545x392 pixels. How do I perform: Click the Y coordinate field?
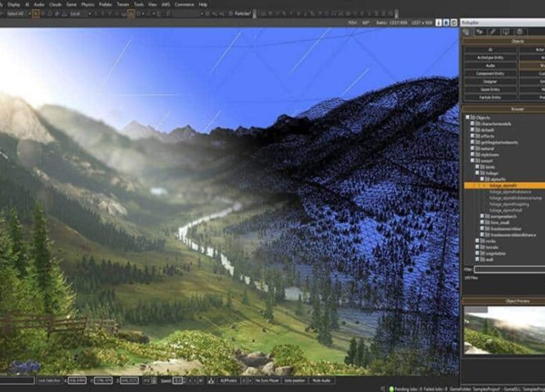[x=104, y=381]
